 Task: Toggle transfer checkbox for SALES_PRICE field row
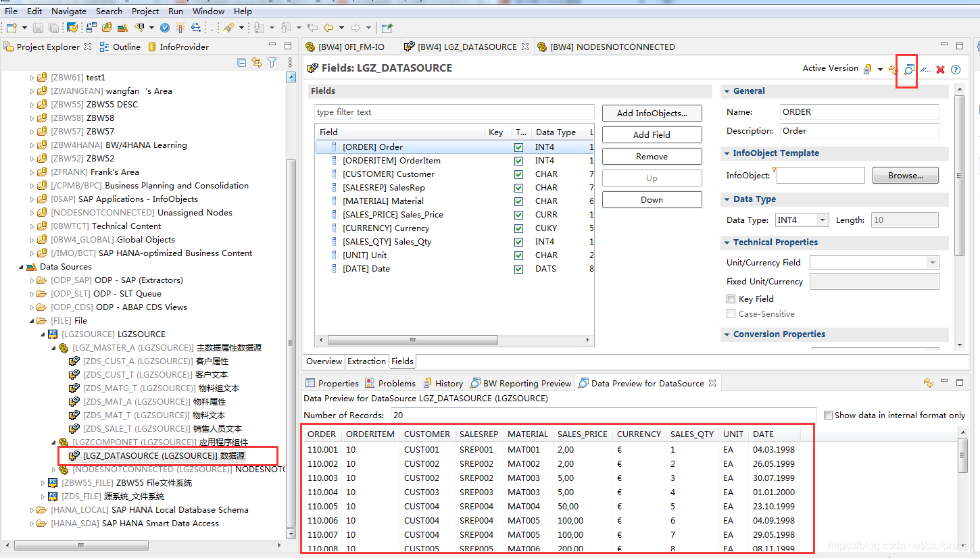click(x=518, y=215)
